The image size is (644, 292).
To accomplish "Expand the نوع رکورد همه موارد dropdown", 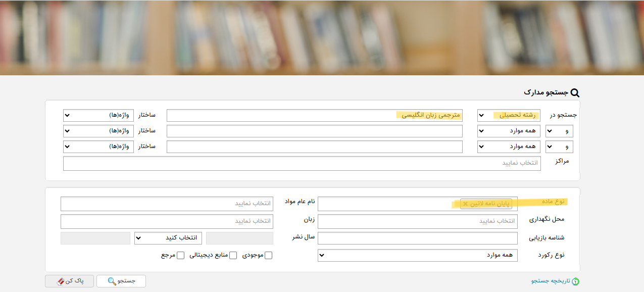I will [x=418, y=255].
